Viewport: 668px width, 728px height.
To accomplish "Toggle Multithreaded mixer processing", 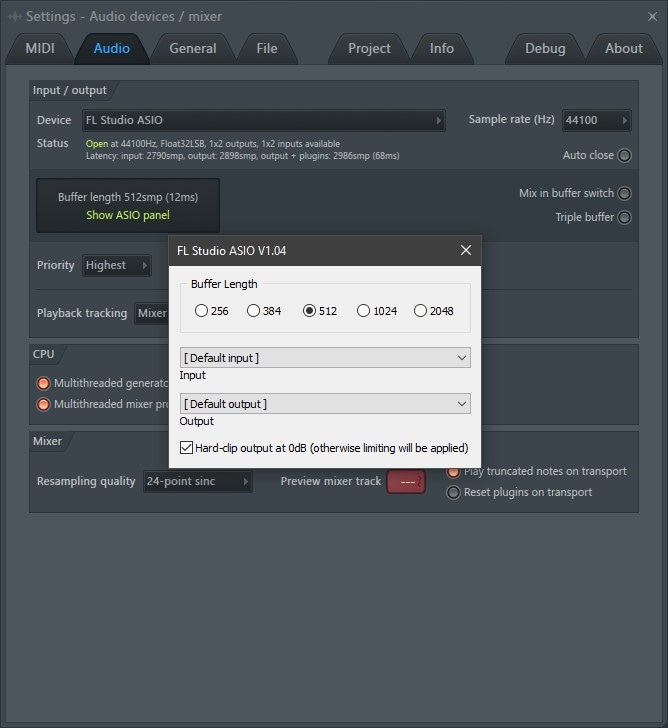I will tap(43, 404).
